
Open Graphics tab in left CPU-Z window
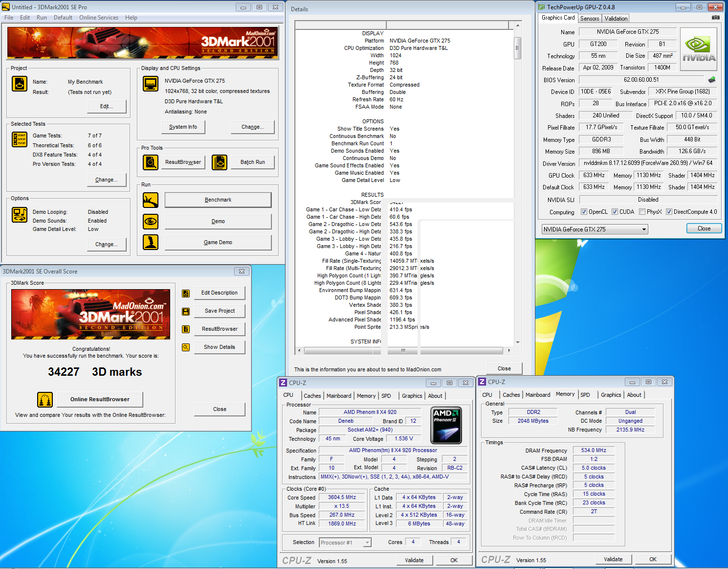[412, 396]
